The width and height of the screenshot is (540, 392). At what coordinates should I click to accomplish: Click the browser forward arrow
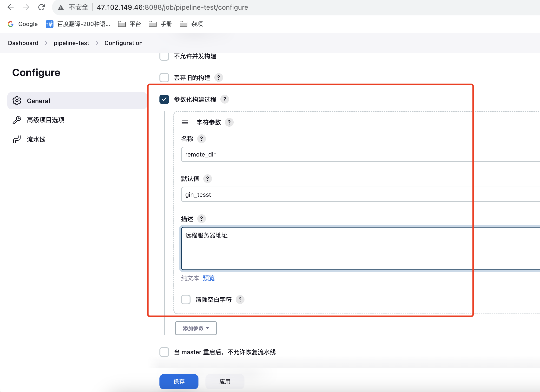point(26,7)
